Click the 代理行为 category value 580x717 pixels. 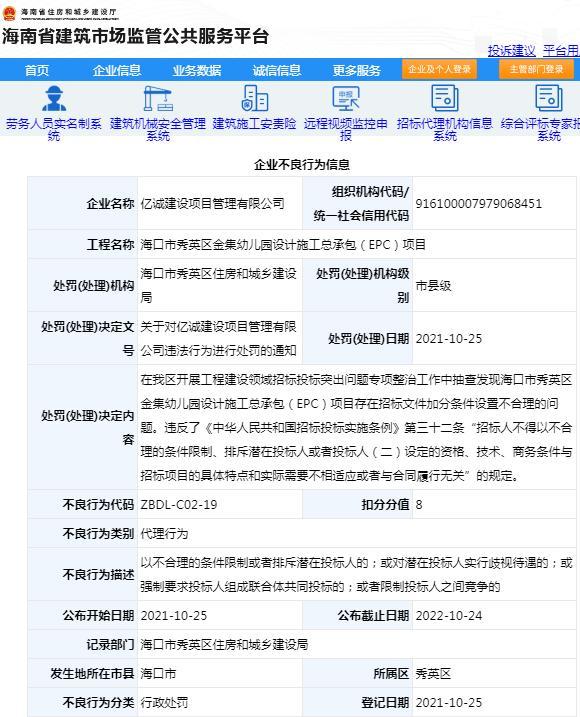[x=164, y=534]
